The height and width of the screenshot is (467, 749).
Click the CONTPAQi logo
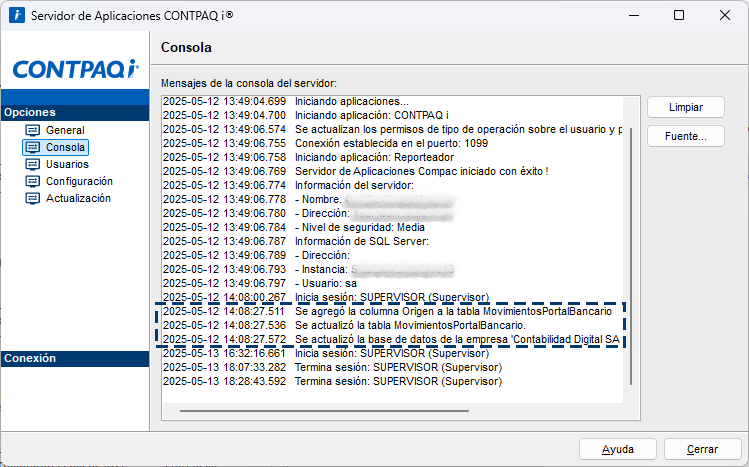[75, 69]
